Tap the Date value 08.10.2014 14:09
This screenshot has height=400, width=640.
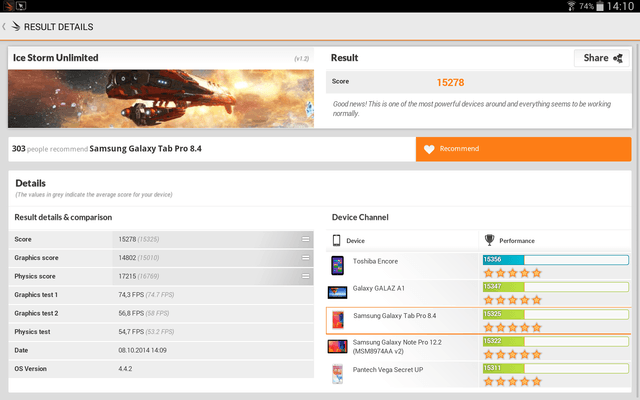coord(142,350)
